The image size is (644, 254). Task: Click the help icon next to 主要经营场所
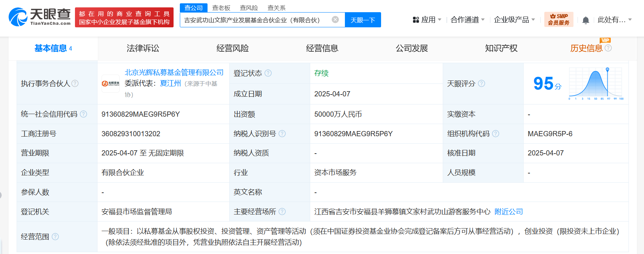point(282,212)
